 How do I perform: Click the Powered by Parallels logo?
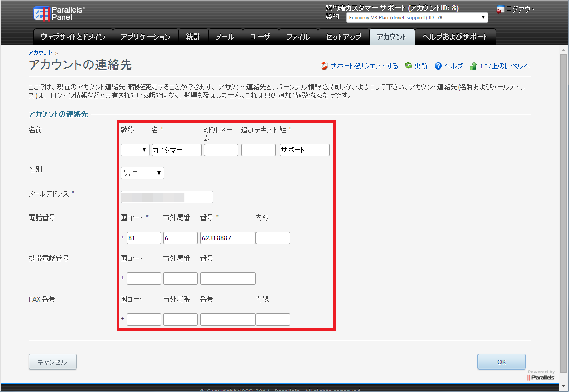(541, 375)
